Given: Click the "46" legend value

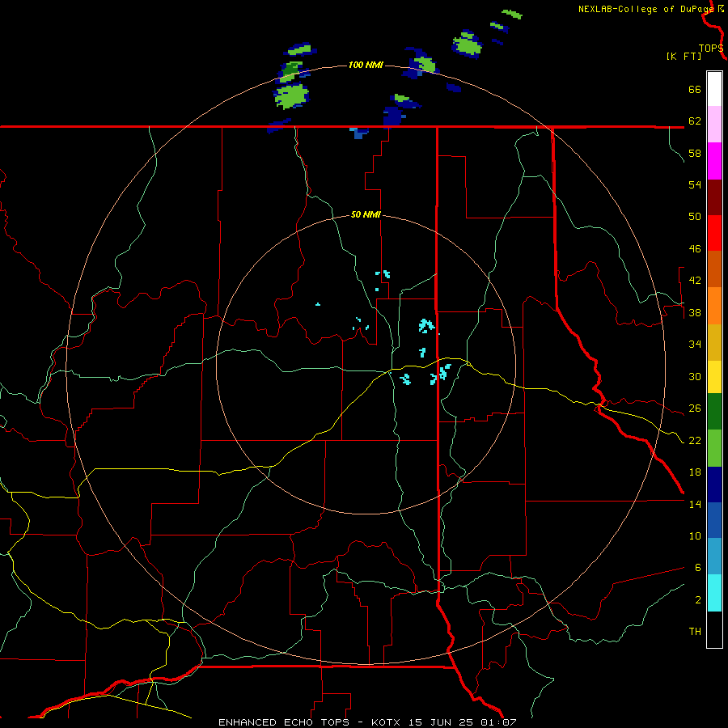Looking at the screenshot, I should point(695,249).
